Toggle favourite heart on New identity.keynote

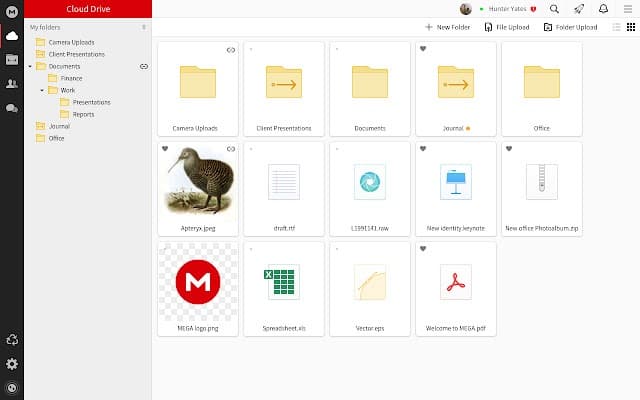point(423,149)
